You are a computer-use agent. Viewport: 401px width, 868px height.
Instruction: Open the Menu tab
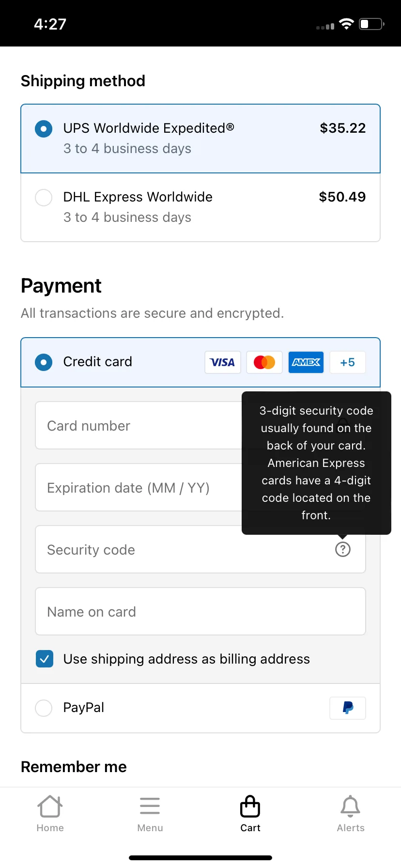pyautogui.click(x=150, y=814)
